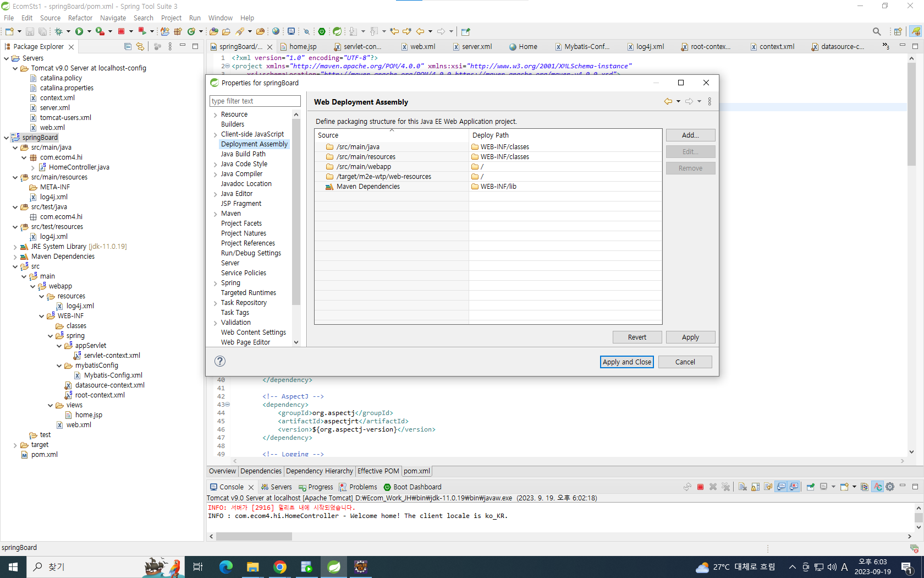Toggle Pin Console in Console toolbar
This screenshot has width=924, height=578.
811,487
